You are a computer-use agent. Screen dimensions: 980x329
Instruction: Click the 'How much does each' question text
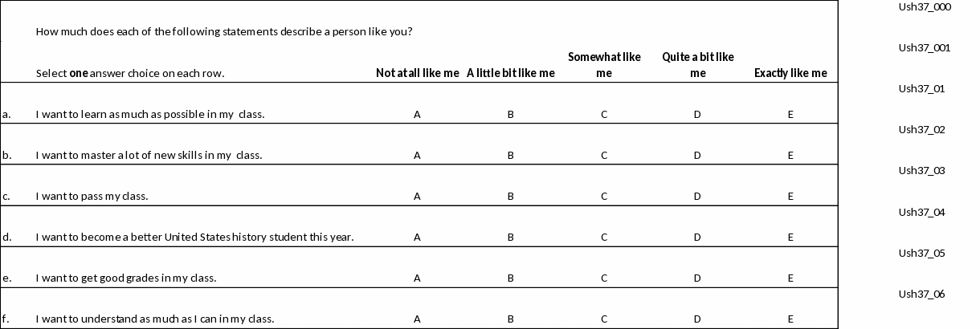224,32
